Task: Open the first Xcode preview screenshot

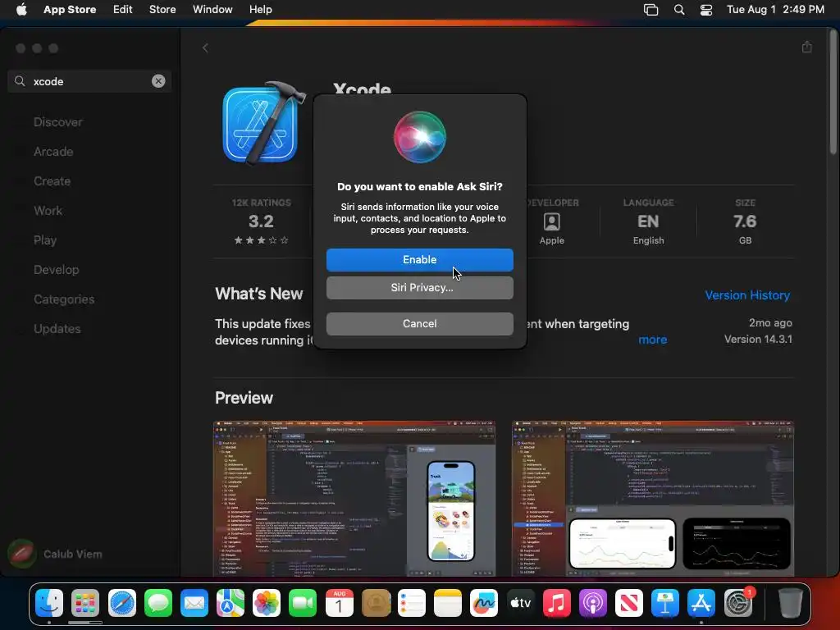Action: coord(354,498)
